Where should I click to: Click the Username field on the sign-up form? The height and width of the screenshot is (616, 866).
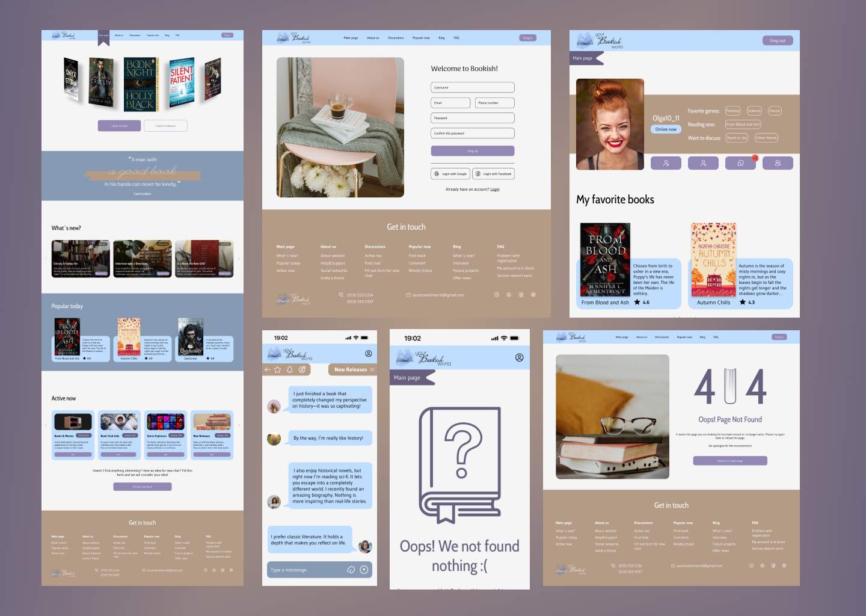(x=473, y=87)
